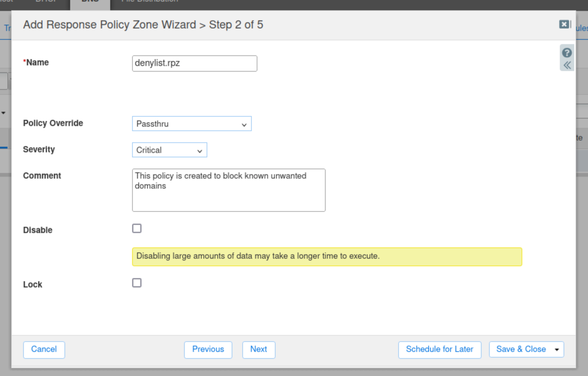
Task: Open the Severity dropdown showing Critical
Action: click(169, 150)
